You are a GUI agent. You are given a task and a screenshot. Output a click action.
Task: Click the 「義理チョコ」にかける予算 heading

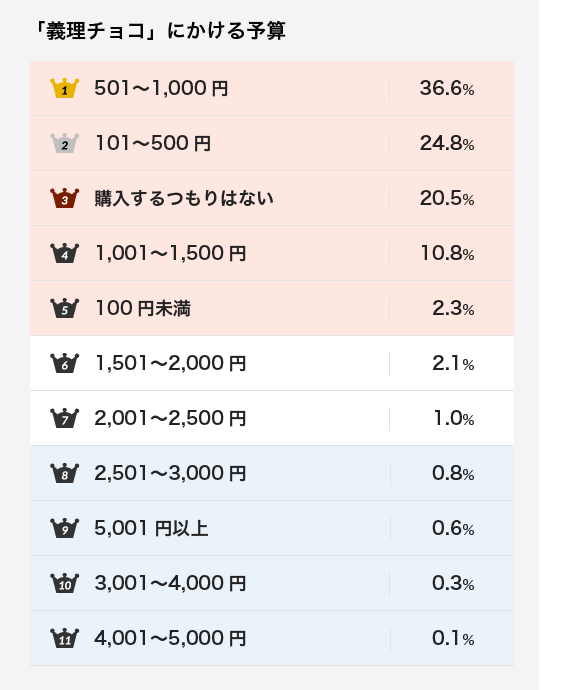pos(160,31)
